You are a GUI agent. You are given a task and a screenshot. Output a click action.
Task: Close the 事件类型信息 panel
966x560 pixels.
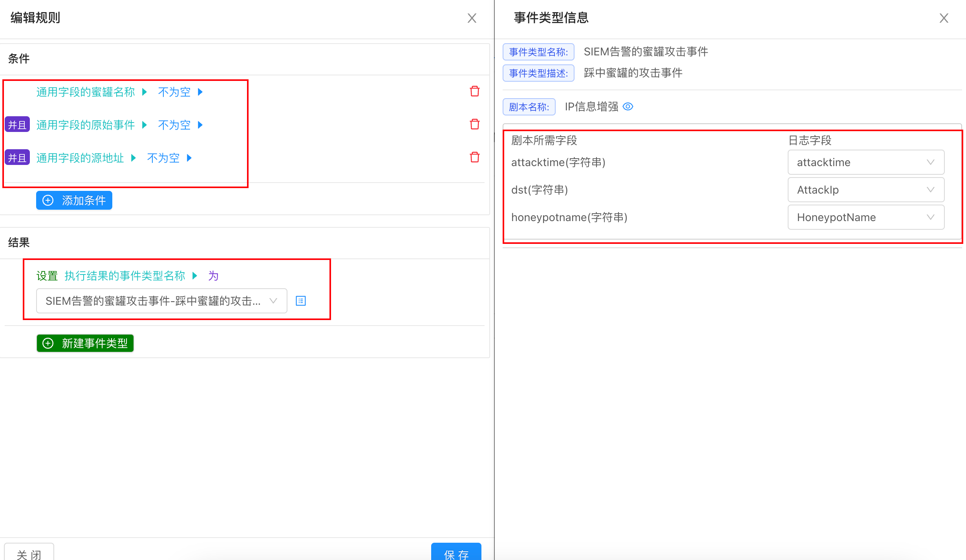(x=944, y=18)
